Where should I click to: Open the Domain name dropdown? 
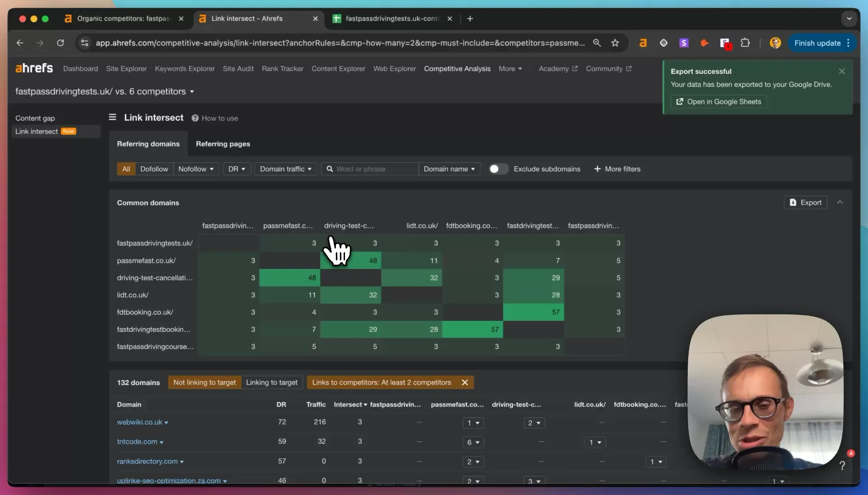pos(449,169)
